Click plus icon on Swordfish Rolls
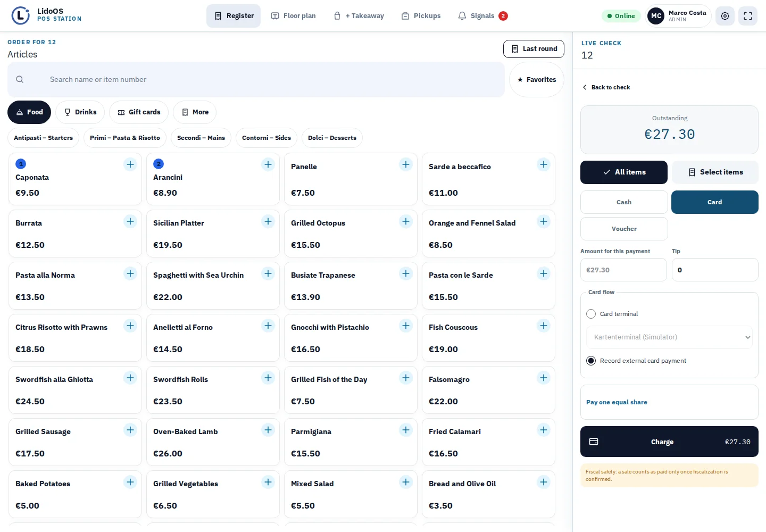This screenshot has height=532, width=766. click(x=268, y=377)
